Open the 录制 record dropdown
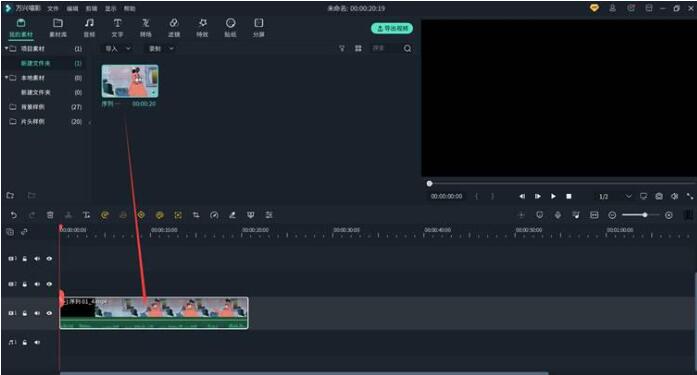 [x=160, y=48]
